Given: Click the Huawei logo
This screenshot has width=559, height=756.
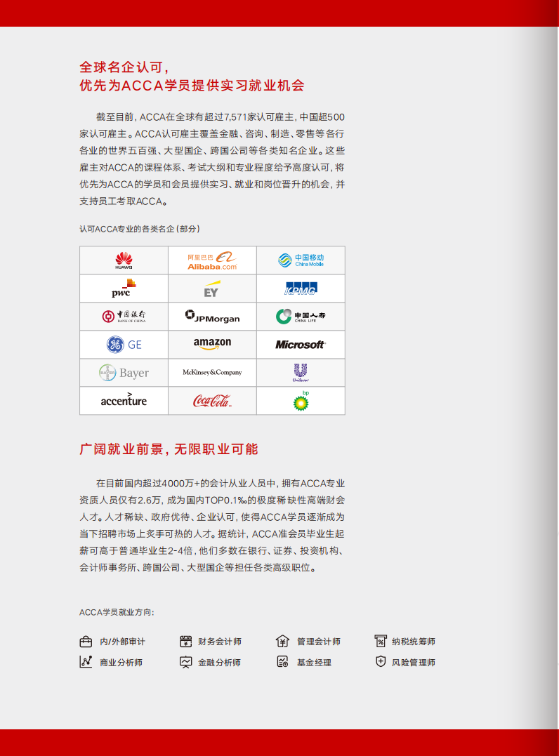Looking at the screenshot, I should click(124, 260).
